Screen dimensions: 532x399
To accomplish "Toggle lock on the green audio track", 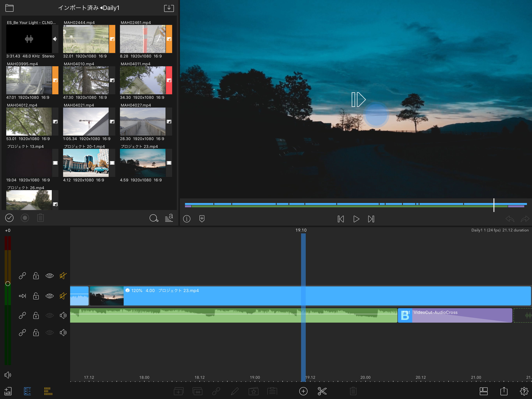I will 36,315.
